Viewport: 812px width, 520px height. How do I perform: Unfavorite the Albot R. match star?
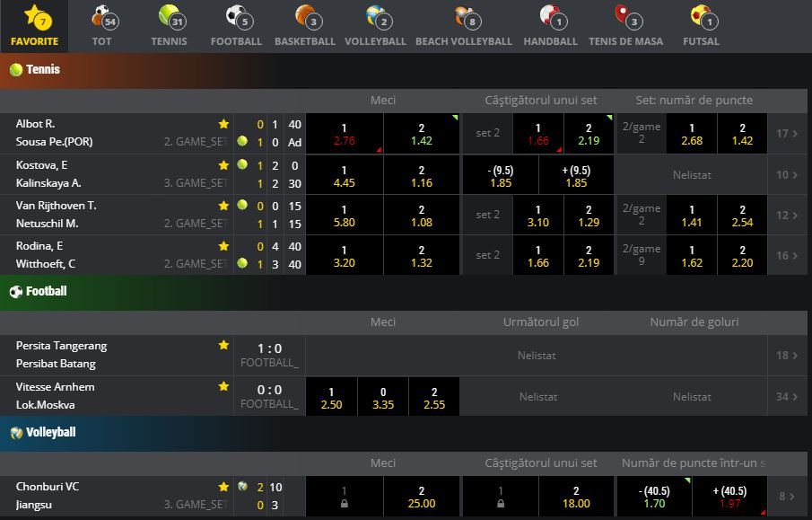(x=223, y=124)
